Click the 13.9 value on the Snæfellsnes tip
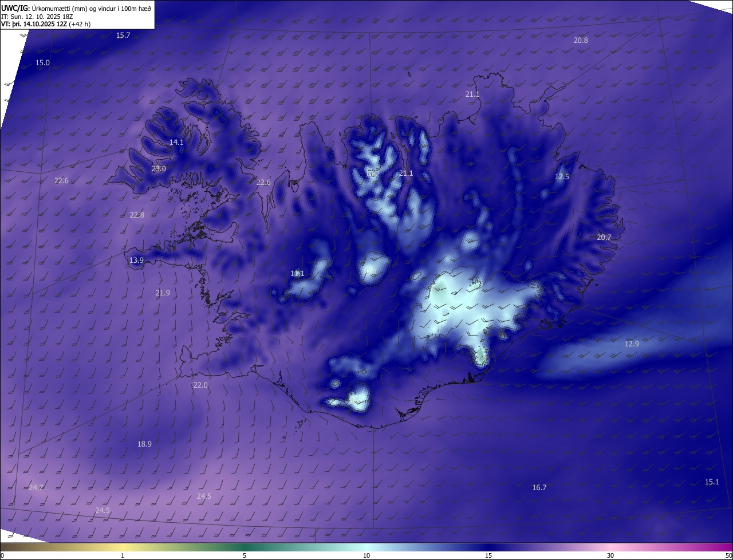733x560 pixels. (136, 261)
